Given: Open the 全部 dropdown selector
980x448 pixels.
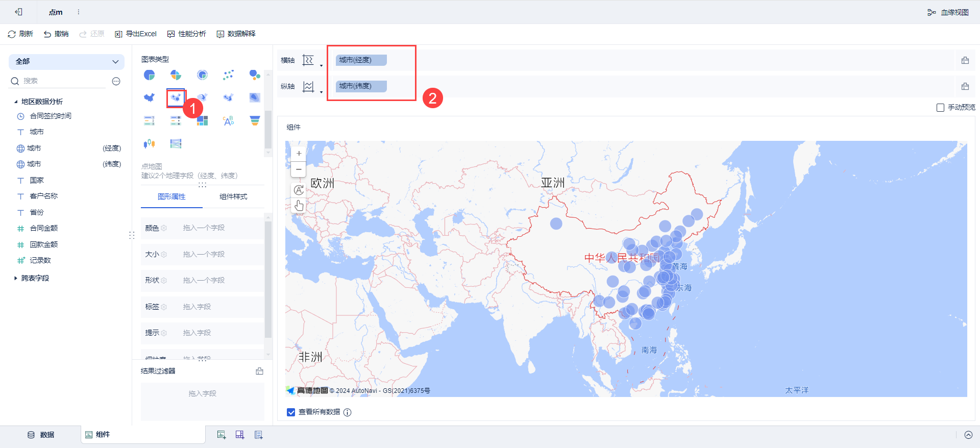Looking at the screenshot, I should click(x=66, y=62).
